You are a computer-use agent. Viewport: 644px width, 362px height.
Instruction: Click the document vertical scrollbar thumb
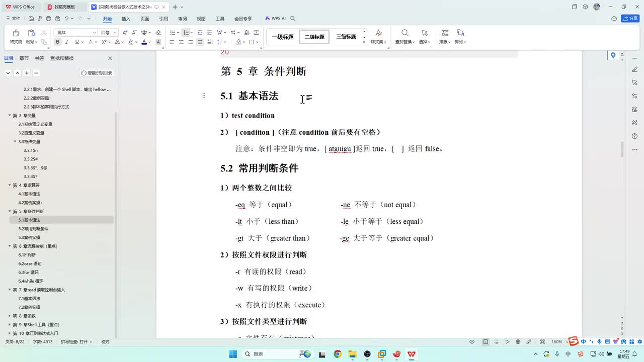tap(622, 149)
